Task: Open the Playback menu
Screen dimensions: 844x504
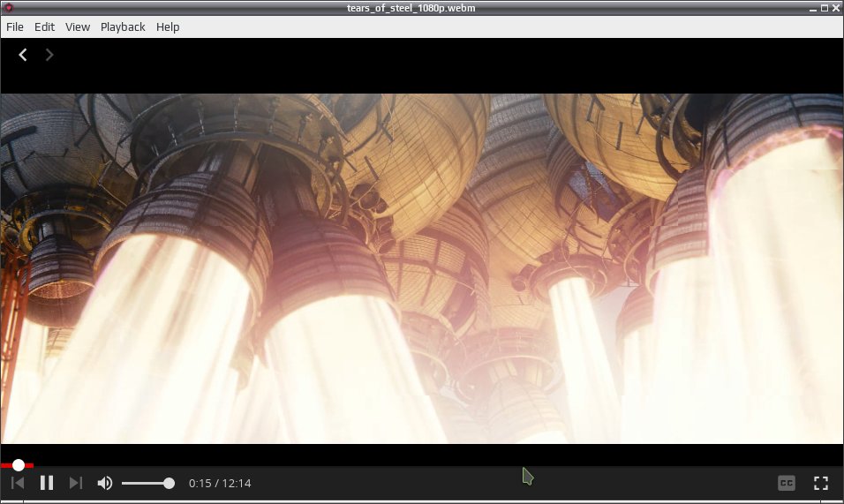Action: (x=123, y=26)
